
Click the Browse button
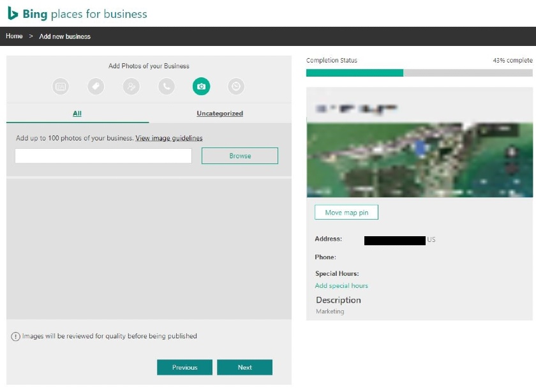[x=240, y=156]
